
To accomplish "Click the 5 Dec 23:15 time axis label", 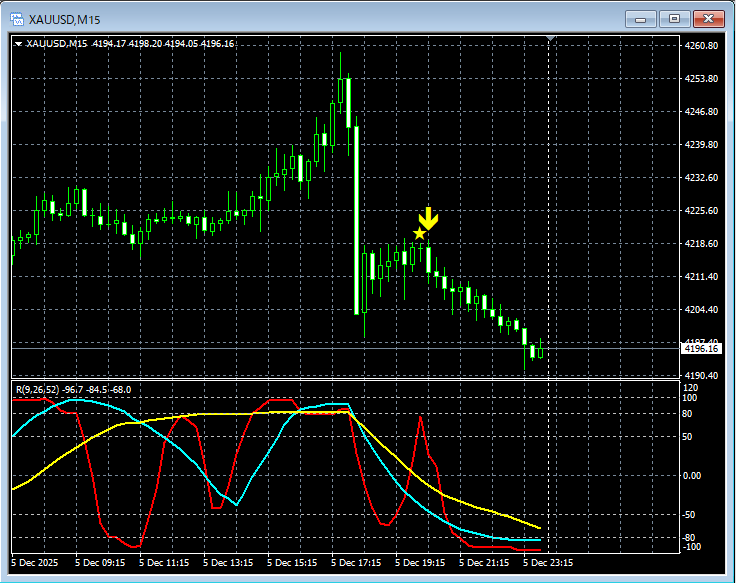I will [548, 562].
